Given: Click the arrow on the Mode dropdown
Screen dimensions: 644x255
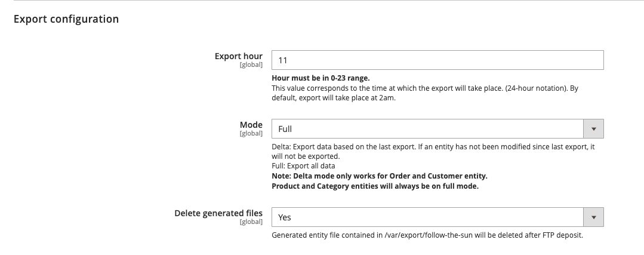Looking at the screenshot, I should click(593, 129).
